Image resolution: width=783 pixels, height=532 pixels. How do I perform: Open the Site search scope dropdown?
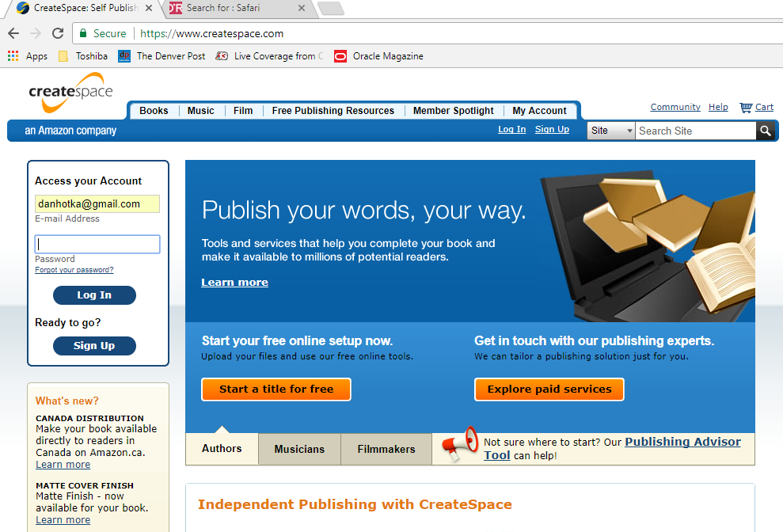coord(610,131)
